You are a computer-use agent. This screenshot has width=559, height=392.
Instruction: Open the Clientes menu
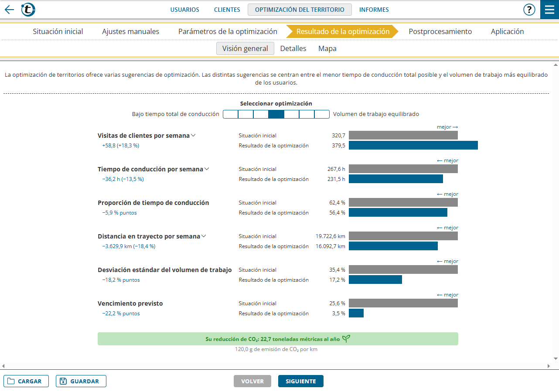pos(227,10)
